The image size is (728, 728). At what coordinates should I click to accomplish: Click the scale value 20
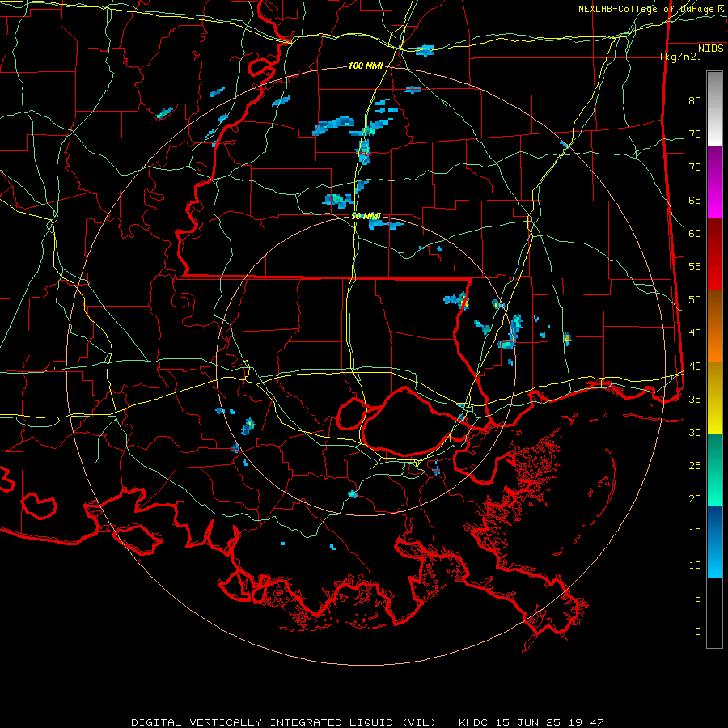(x=695, y=499)
